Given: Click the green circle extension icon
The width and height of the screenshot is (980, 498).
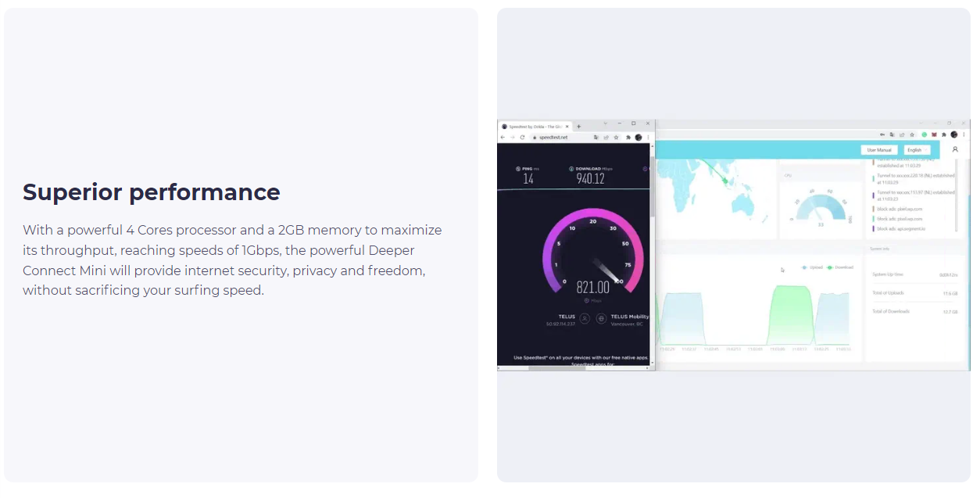Looking at the screenshot, I should [924, 134].
